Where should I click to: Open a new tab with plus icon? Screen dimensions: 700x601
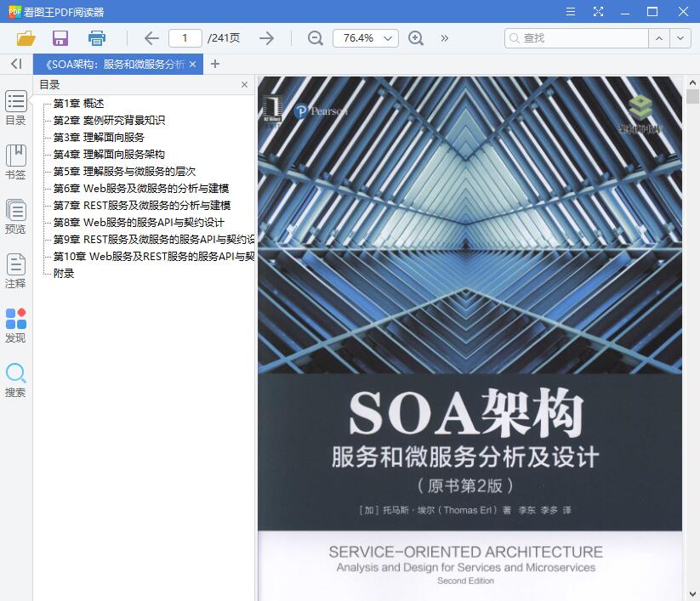(214, 64)
